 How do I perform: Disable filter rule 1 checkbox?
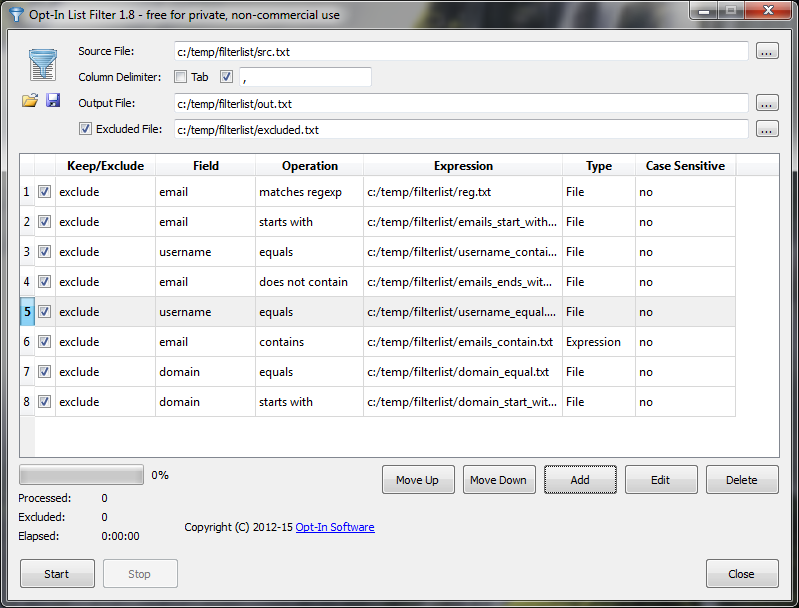click(x=45, y=192)
